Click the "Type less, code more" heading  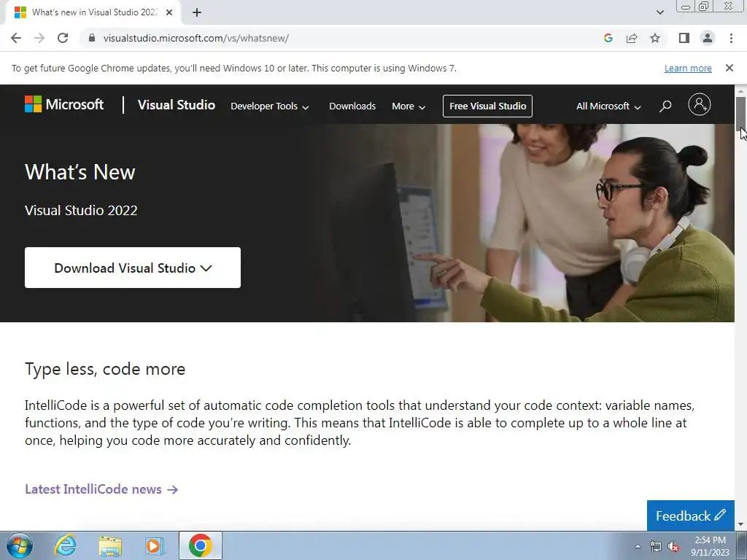coord(105,369)
